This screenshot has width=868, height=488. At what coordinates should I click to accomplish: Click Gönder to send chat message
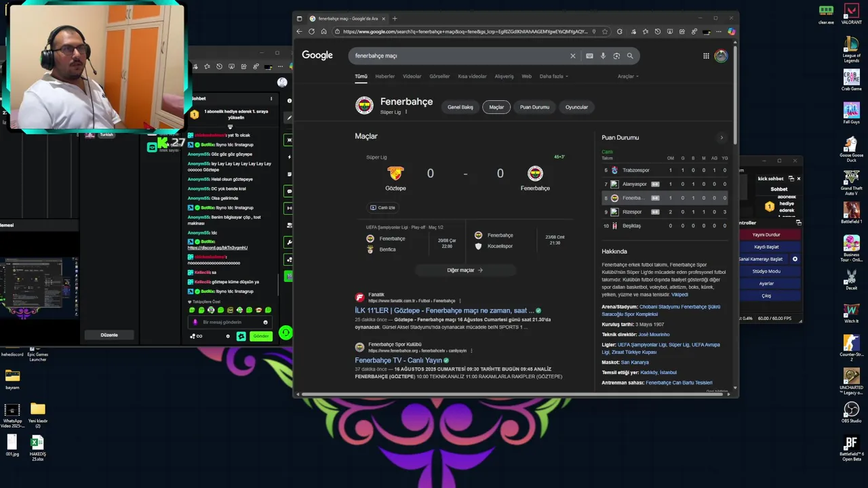point(260,336)
